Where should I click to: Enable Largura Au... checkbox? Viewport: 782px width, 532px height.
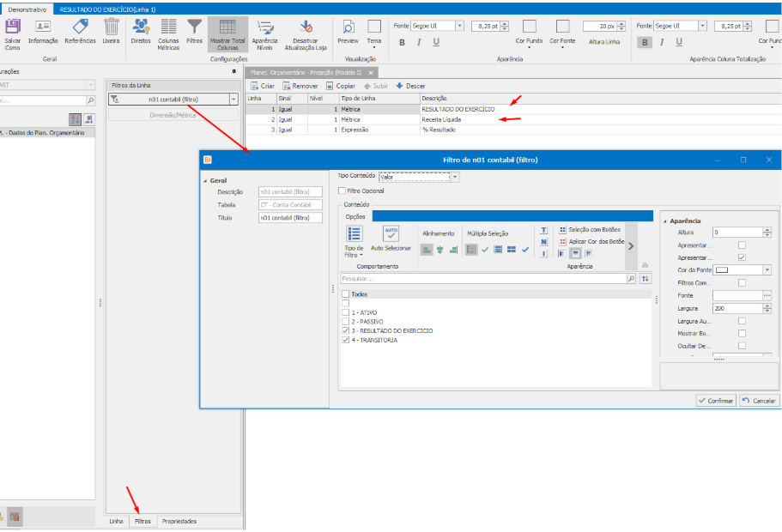(743, 321)
